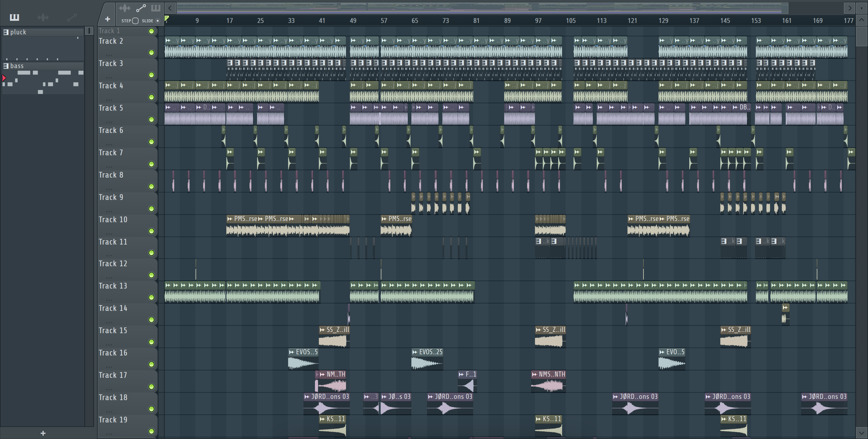Select first KS..11 clip on Track 19

tap(332, 425)
